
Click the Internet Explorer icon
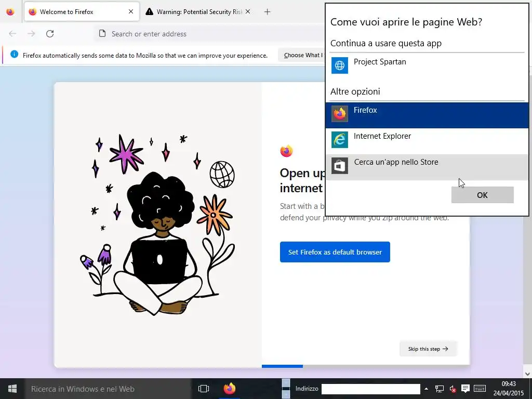click(x=340, y=140)
